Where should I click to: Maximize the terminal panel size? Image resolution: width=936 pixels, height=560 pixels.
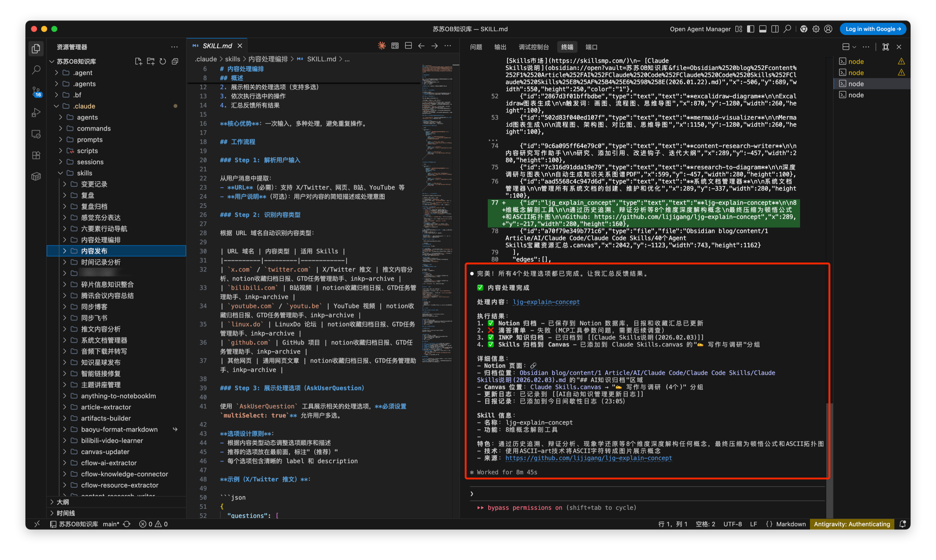coord(886,47)
